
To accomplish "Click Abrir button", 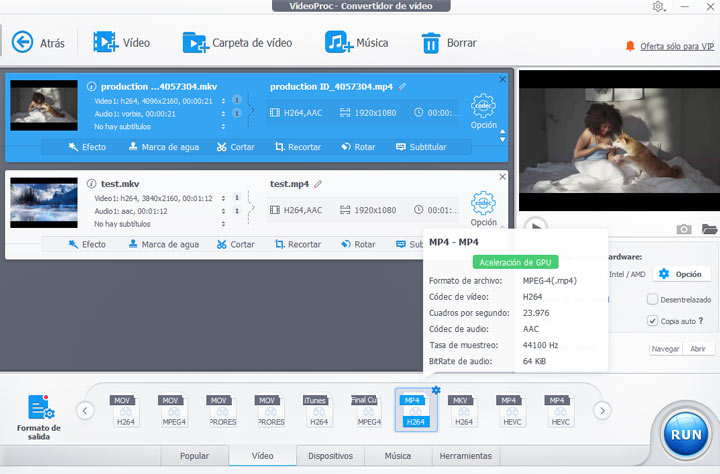I will tap(698, 349).
